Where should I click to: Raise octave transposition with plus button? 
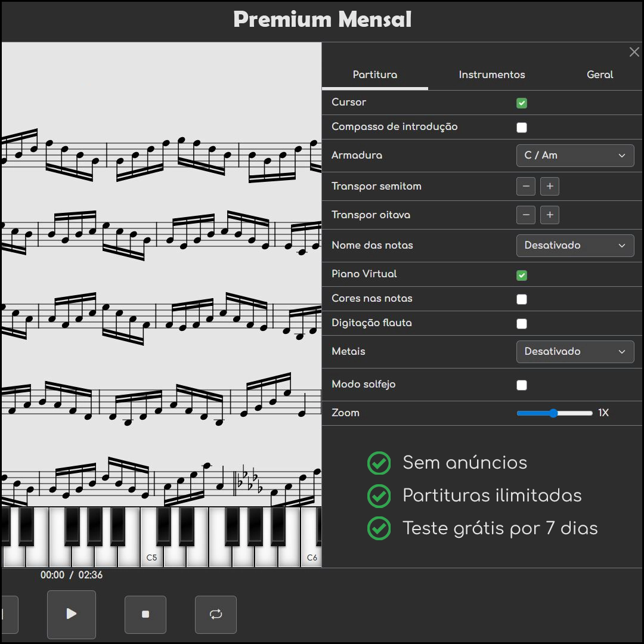tap(550, 215)
